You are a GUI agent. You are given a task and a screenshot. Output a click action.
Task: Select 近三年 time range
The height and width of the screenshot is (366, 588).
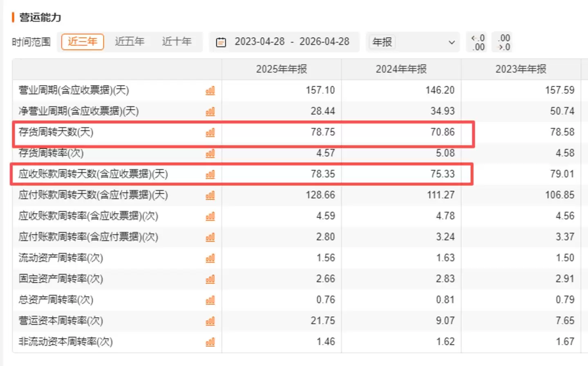(x=83, y=42)
